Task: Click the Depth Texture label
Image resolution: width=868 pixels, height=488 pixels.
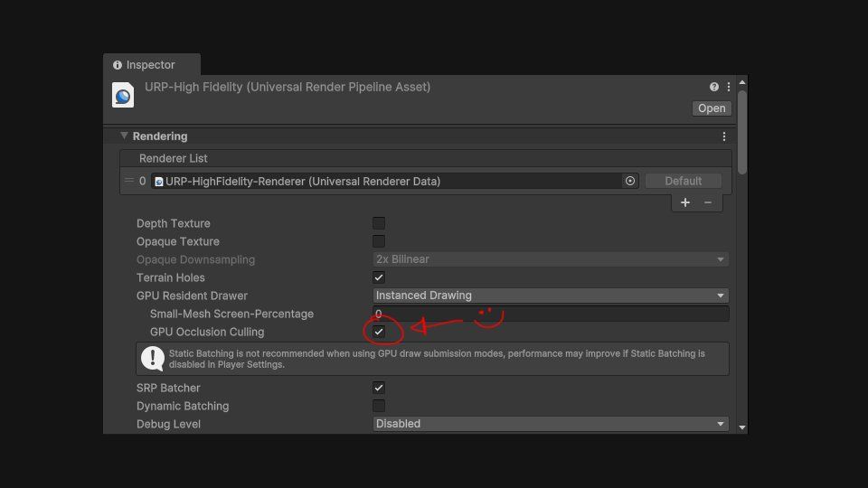Action: [174, 223]
